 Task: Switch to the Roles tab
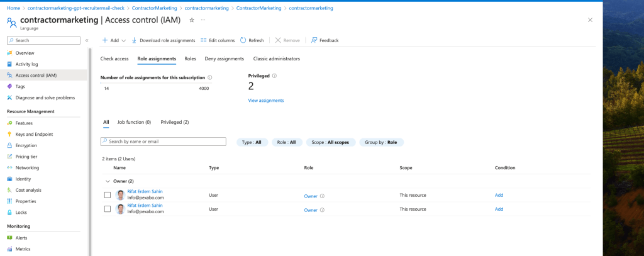click(190, 58)
